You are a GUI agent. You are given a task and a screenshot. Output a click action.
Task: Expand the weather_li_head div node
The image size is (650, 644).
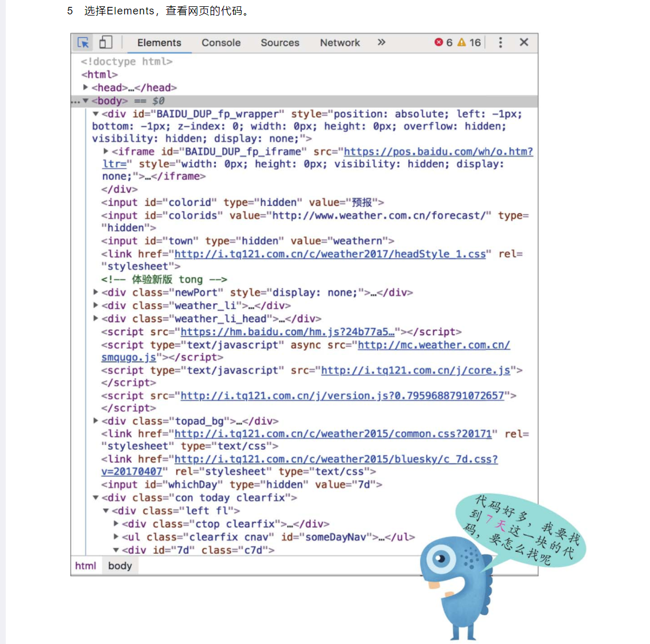96,318
